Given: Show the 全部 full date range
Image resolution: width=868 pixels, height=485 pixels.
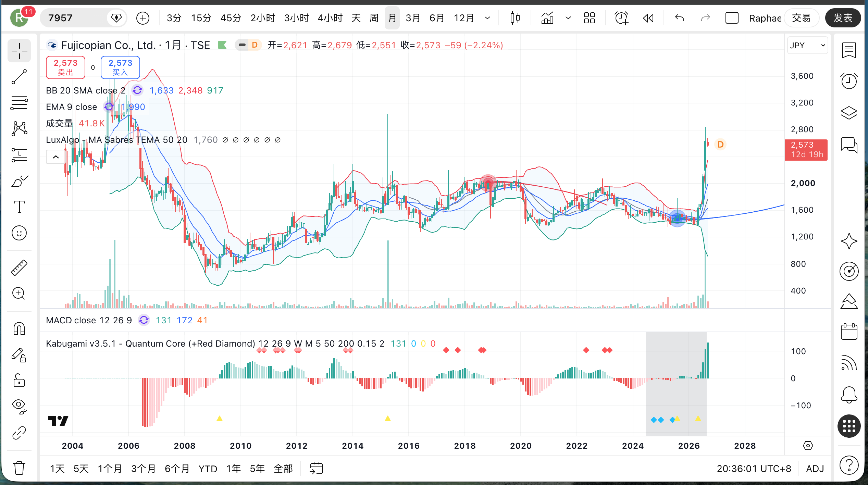Looking at the screenshot, I should point(283,468).
